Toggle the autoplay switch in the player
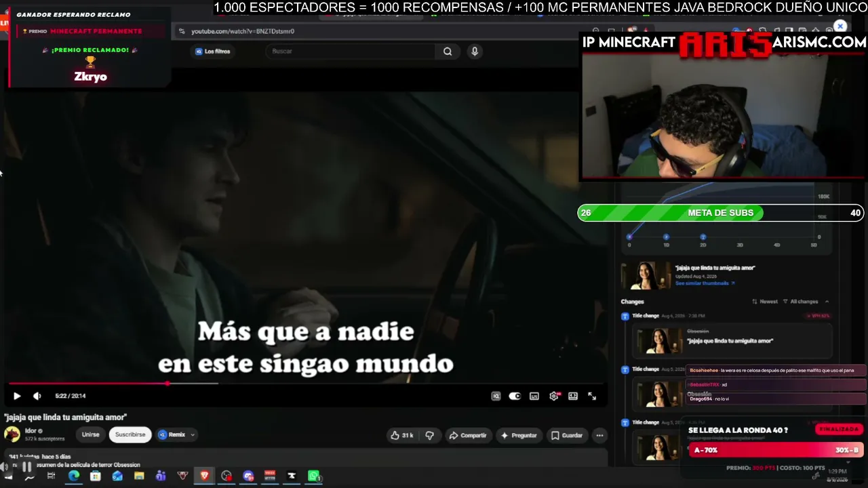Viewport: 868px width, 488px height. 515,396
